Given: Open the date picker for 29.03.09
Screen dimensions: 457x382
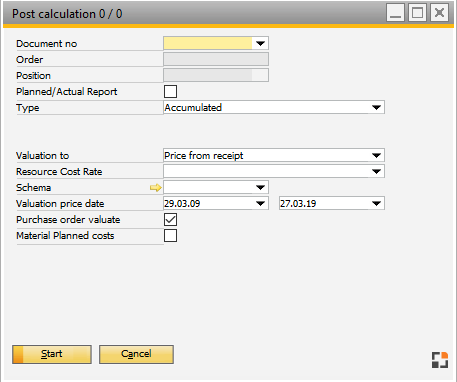Looking at the screenshot, I should 260,203.
